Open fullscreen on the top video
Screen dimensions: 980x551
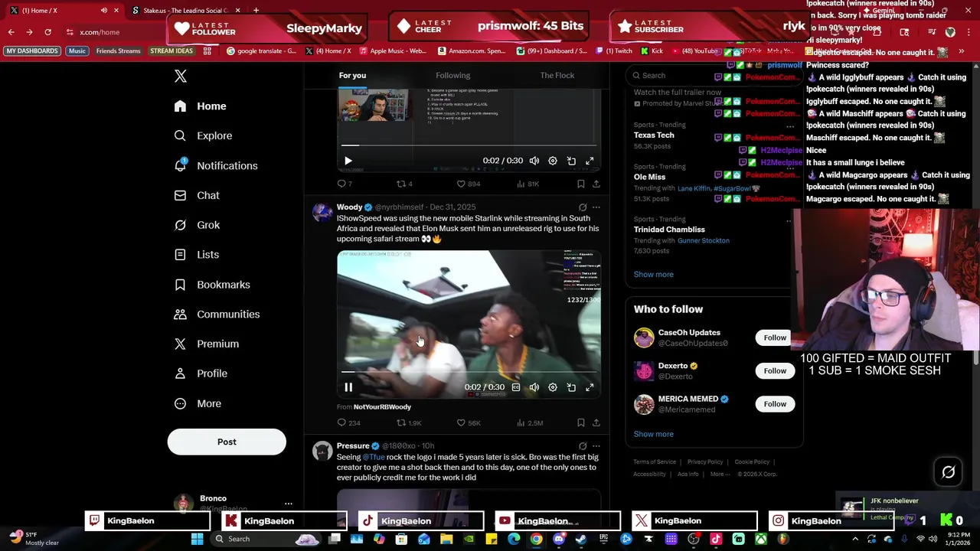coord(590,161)
